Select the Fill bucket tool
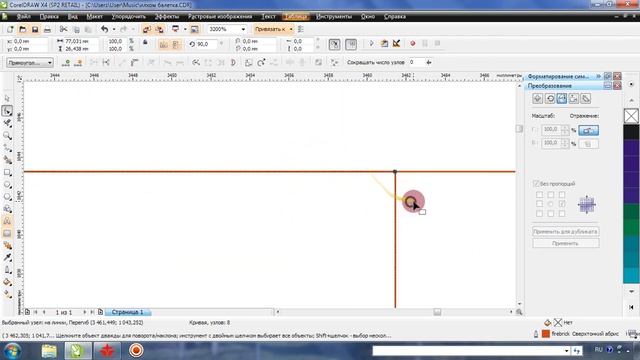Viewport: 640px width, 360px height. click(7, 282)
